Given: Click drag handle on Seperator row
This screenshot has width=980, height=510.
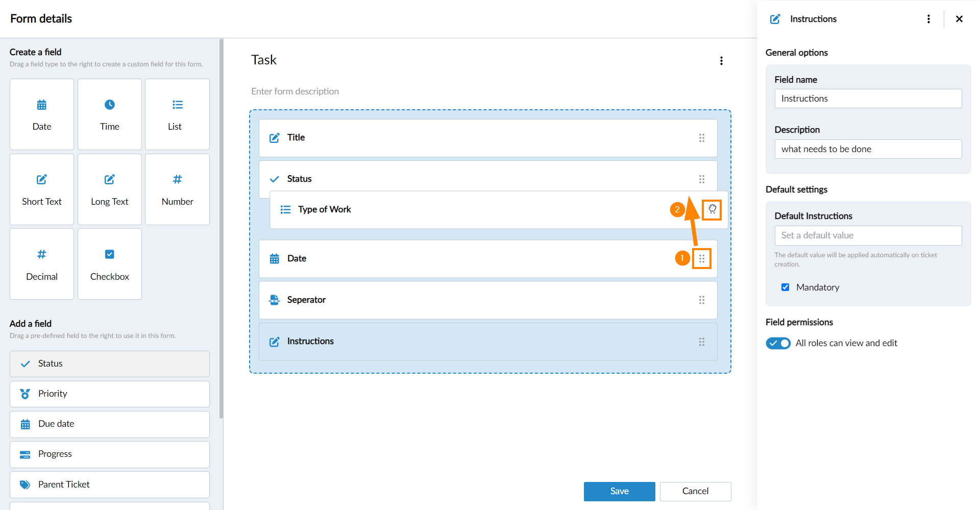Looking at the screenshot, I should coord(701,300).
